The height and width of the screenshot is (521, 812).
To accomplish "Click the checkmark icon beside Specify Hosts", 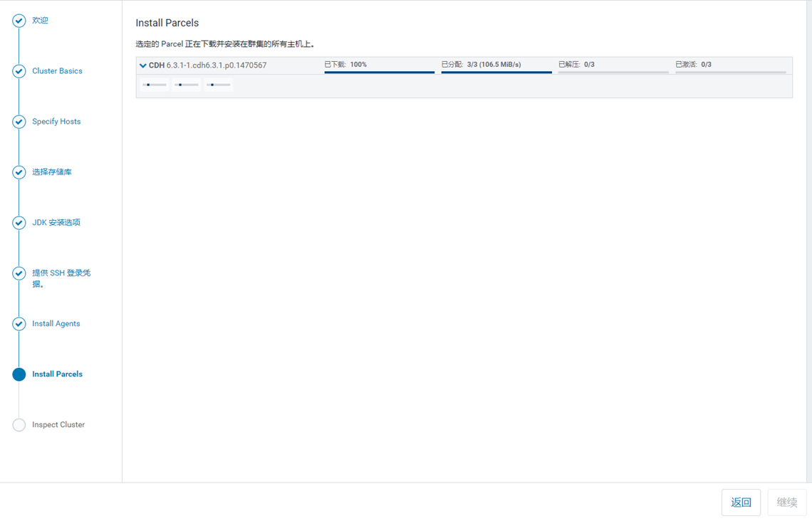I will point(19,122).
